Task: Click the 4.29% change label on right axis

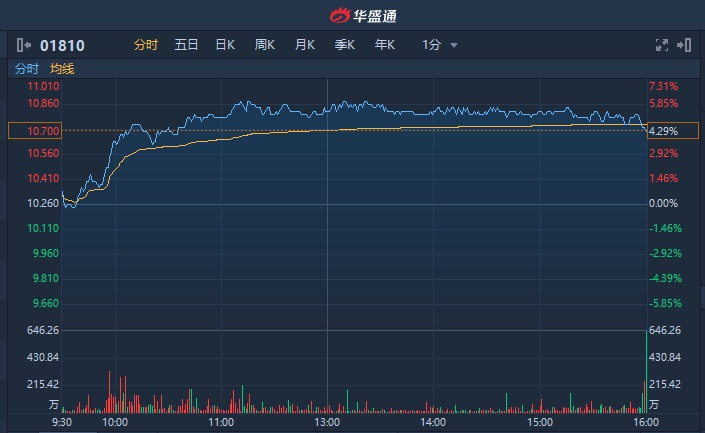Action: tap(664, 131)
